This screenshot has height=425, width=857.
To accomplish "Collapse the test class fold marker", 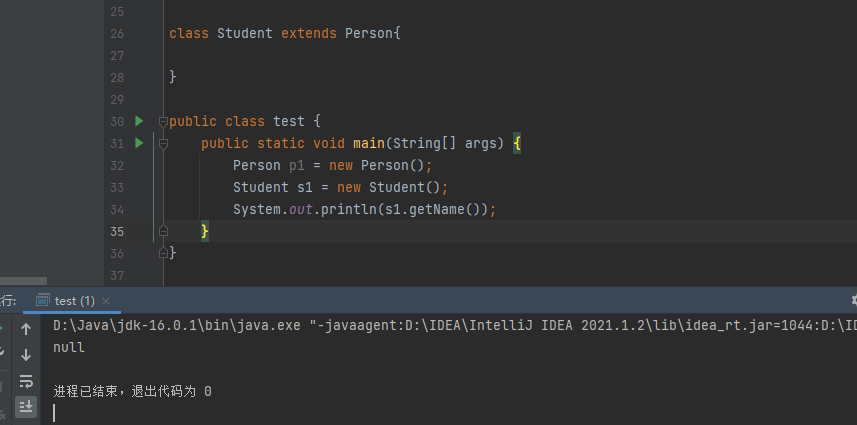I will (x=163, y=121).
